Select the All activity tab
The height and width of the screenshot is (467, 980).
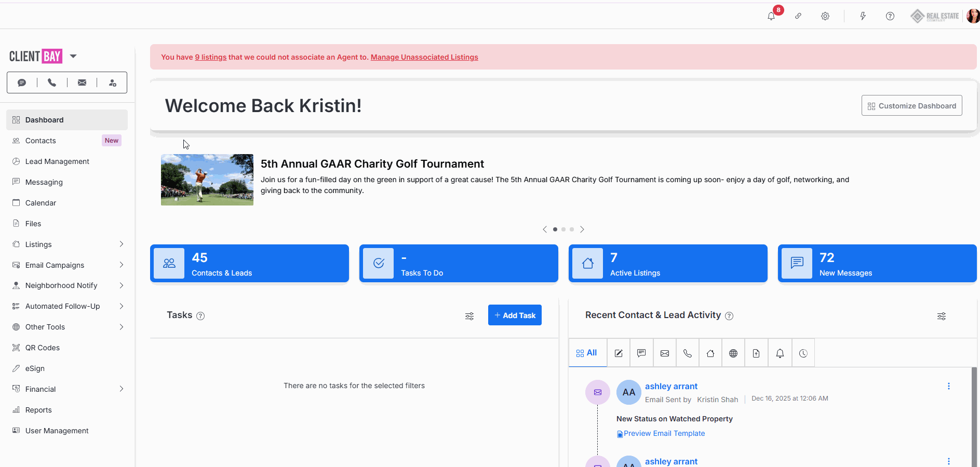[587, 353]
